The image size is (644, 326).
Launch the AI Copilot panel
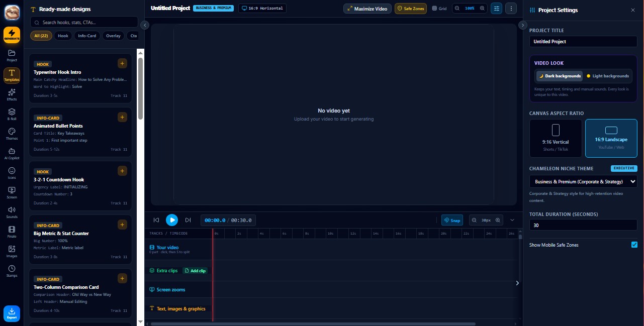12,153
